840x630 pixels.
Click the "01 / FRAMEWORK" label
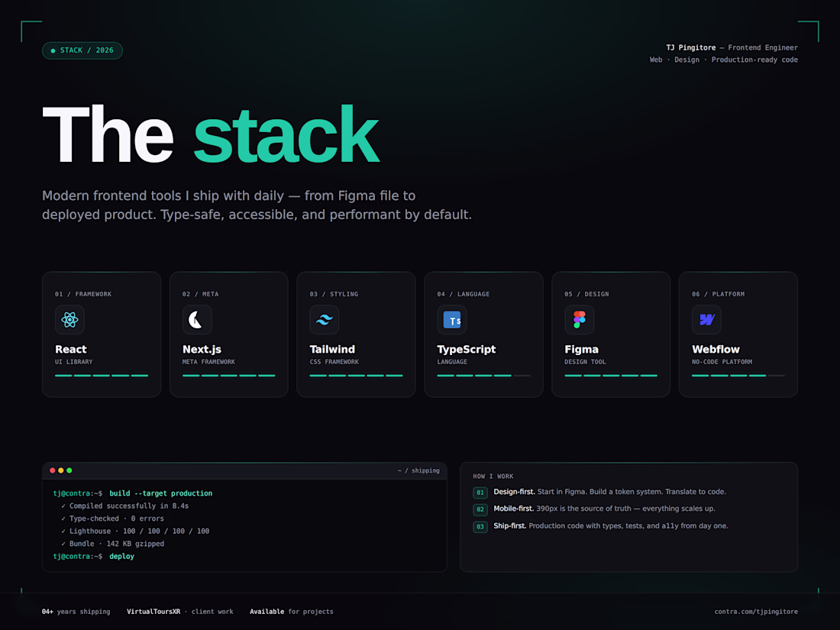[83, 294]
